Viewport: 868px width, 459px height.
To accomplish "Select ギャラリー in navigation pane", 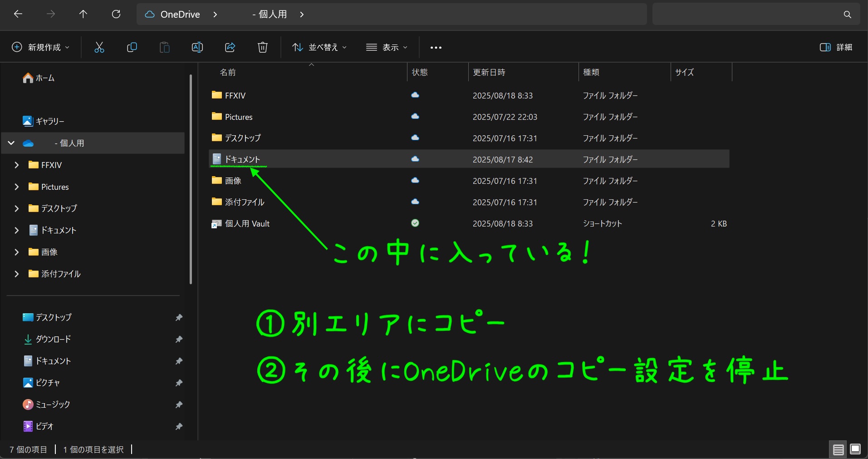I will 44,121.
